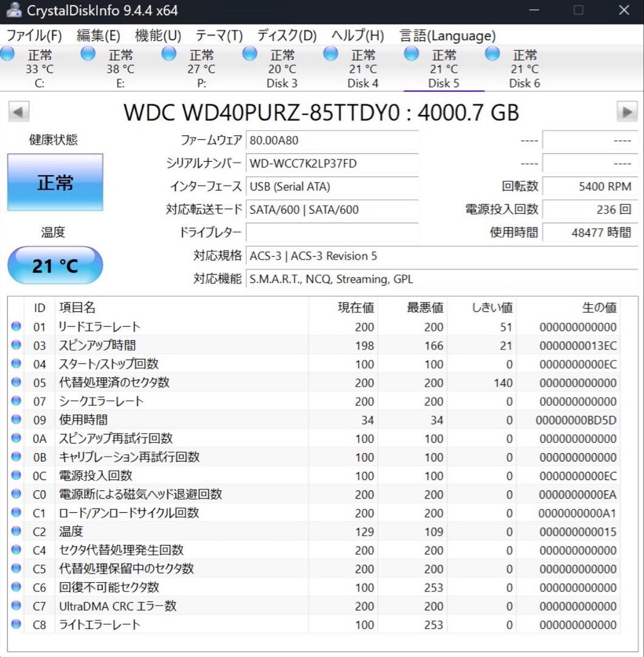Viewport: 644px width, 657px height.
Task: Select raw value 0000000013EC
Action: (578, 346)
